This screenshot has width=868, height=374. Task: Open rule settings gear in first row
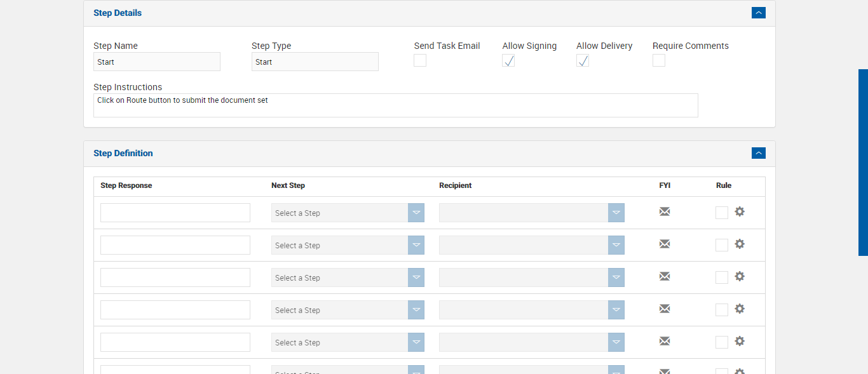pyautogui.click(x=740, y=211)
